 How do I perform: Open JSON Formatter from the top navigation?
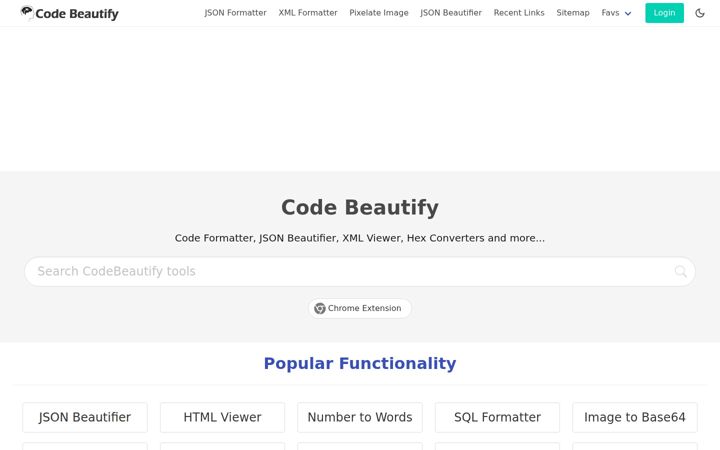(x=235, y=13)
